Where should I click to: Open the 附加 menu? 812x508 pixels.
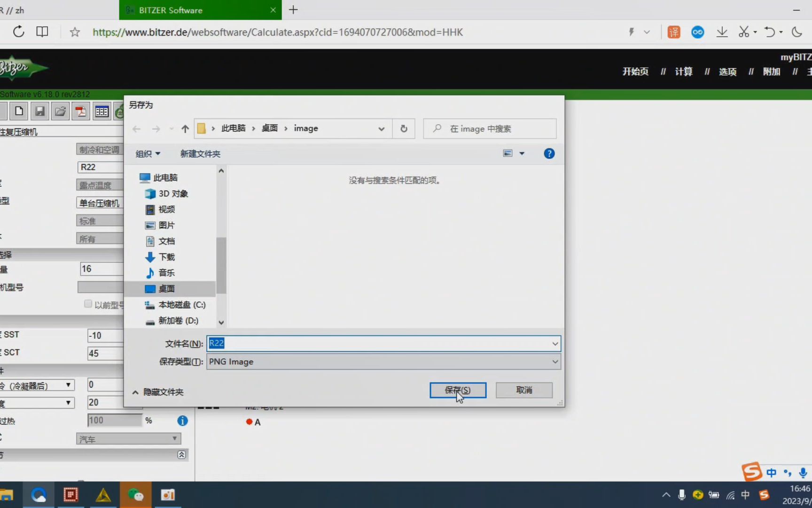click(x=772, y=71)
